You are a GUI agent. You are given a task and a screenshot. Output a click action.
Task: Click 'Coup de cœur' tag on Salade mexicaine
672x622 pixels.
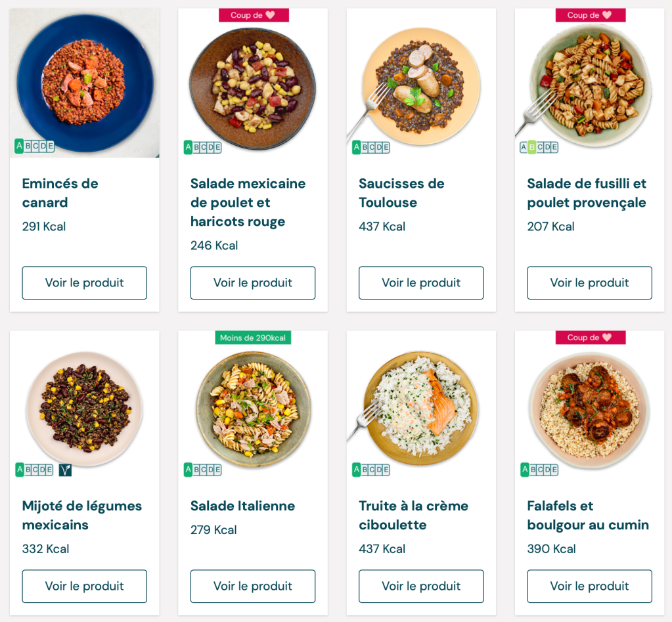point(254,15)
